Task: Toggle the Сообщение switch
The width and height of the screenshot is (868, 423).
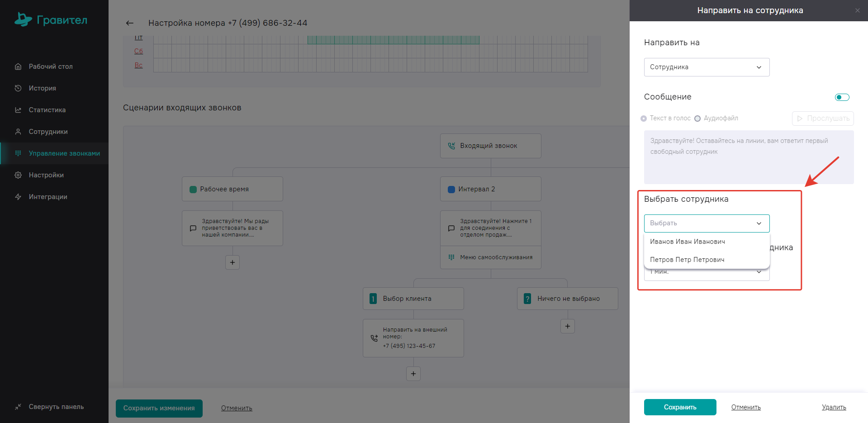Action: click(842, 97)
